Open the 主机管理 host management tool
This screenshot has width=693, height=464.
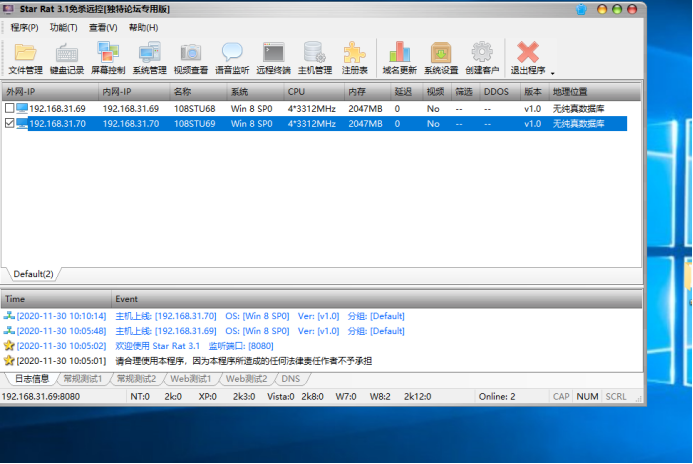pyautogui.click(x=315, y=58)
